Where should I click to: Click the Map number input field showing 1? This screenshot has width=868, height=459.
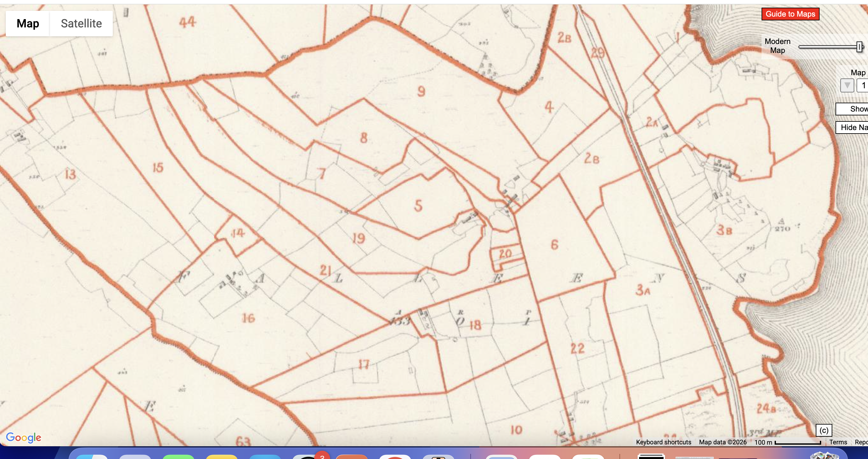[x=864, y=85]
